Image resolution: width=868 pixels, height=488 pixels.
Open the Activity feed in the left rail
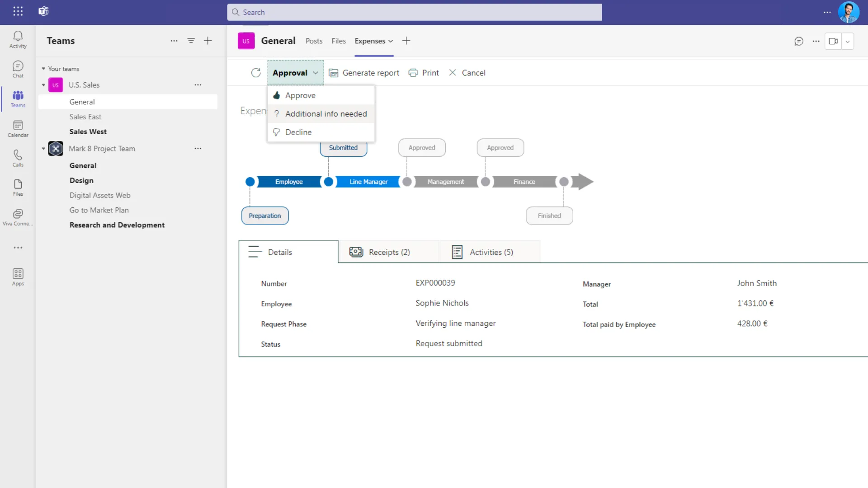[x=18, y=40]
